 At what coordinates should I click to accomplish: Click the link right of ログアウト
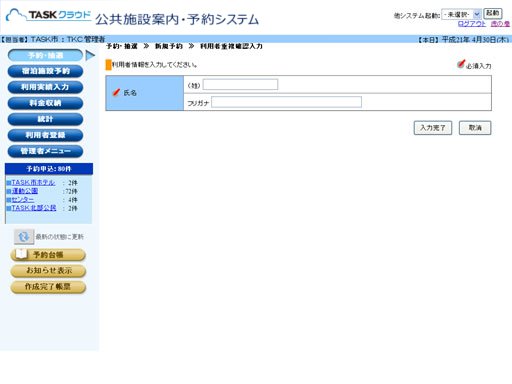coord(500,24)
